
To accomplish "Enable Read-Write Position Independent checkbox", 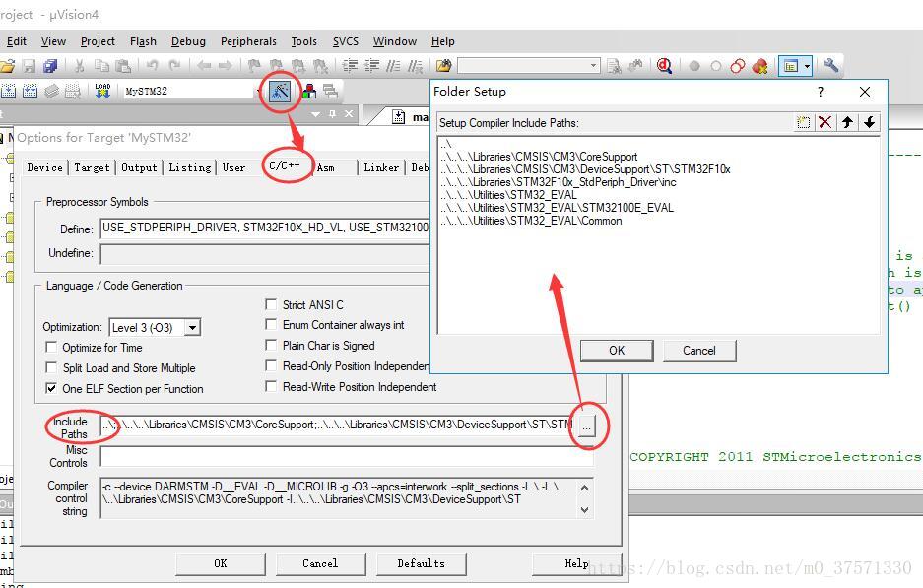I will pyautogui.click(x=271, y=386).
